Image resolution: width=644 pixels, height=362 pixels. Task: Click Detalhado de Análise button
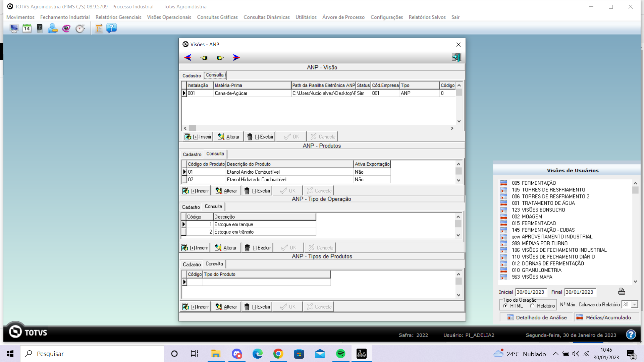537,317
